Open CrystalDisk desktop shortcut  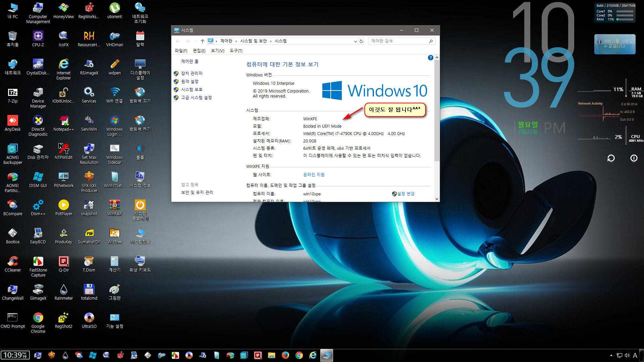[x=38, y=67]
